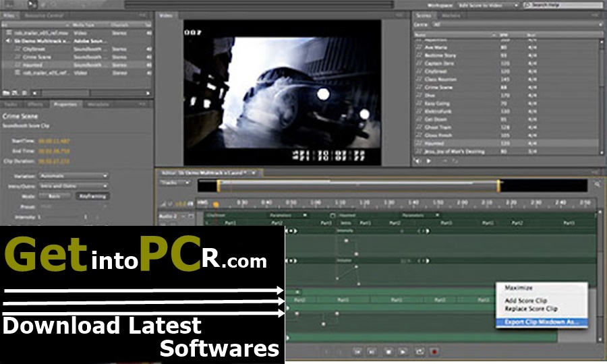
Task: Click the red record button
Action: click(434, 352)
